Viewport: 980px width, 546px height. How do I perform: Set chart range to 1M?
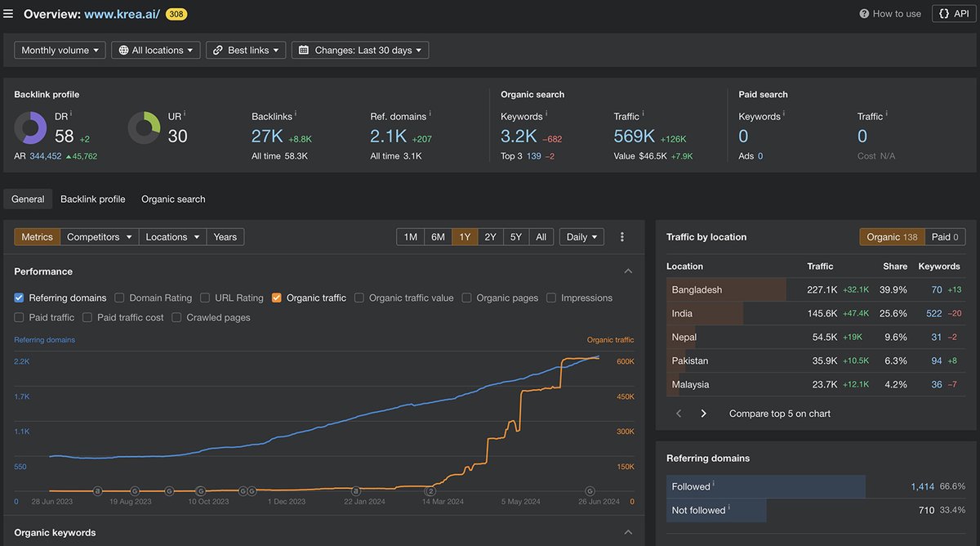pos(411,237)
